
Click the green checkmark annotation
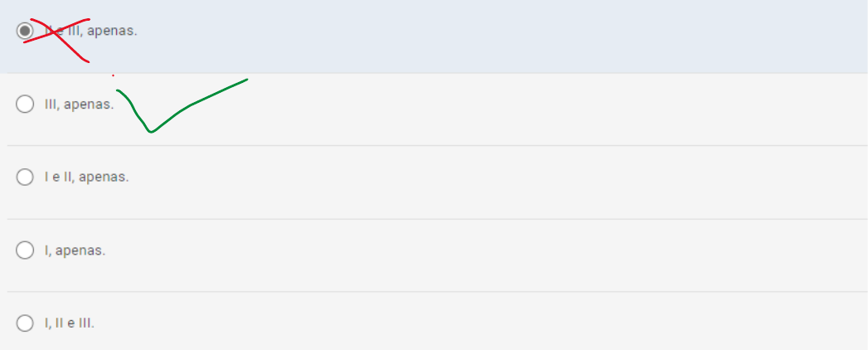(150, 129)
